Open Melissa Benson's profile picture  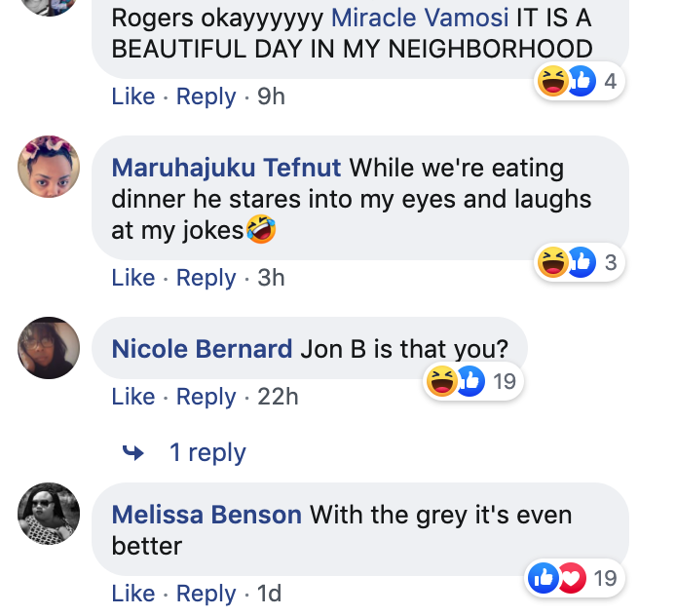tap(49, 514)
